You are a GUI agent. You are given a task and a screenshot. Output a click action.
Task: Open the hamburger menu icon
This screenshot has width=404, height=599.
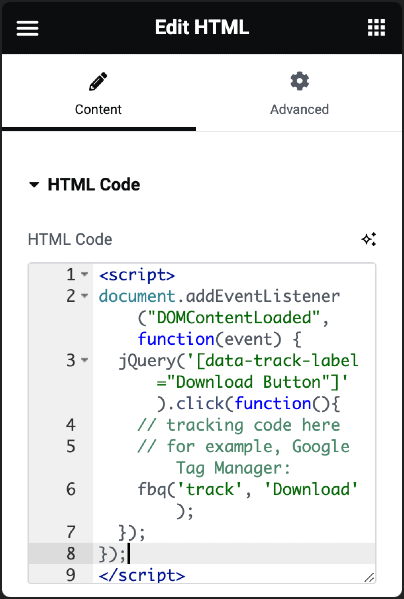pos(27,28)
